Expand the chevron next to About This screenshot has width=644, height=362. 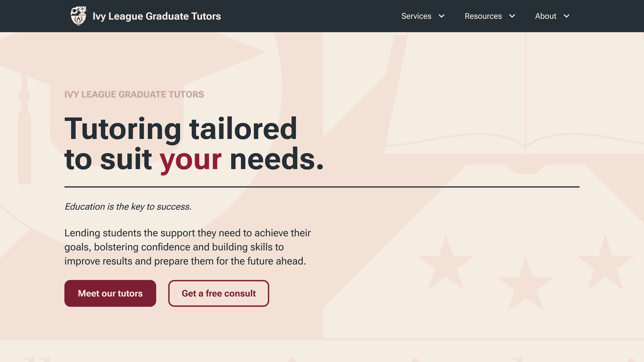tap(567, 16)
